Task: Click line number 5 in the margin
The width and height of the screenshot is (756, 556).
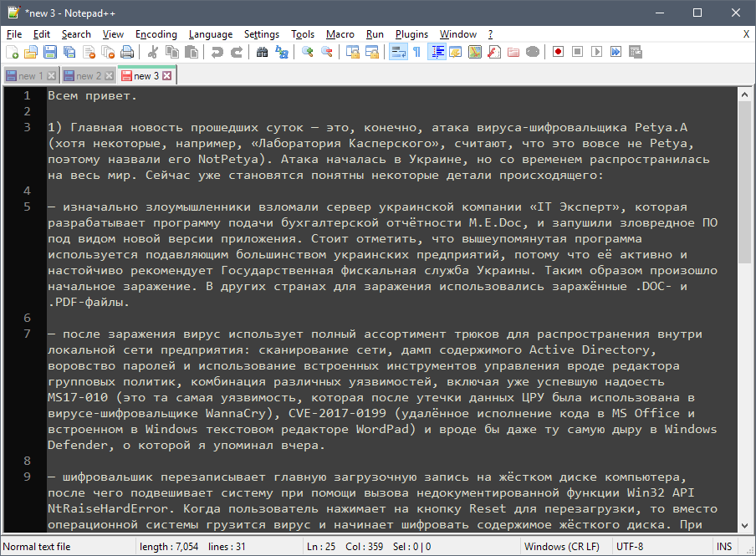Action: pos(27,207)
